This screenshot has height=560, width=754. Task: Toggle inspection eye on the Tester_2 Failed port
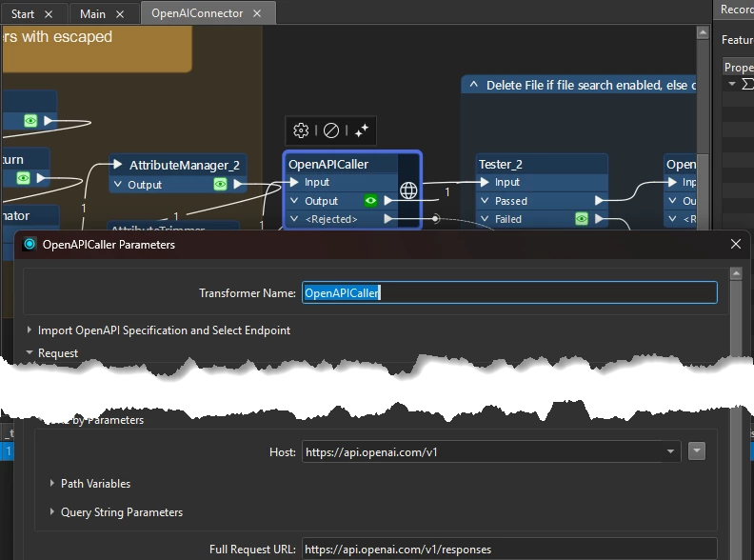click(x=582, y=219)
